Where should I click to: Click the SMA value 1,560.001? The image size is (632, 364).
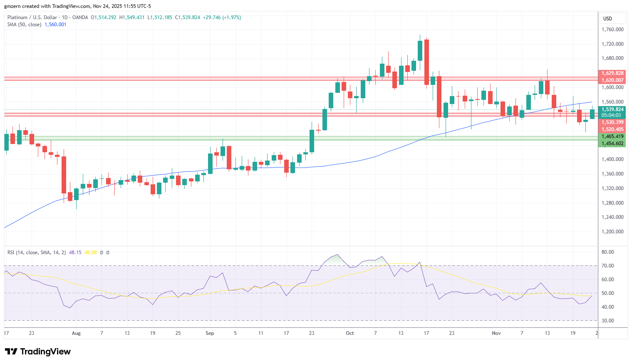[x=55, y=25]
